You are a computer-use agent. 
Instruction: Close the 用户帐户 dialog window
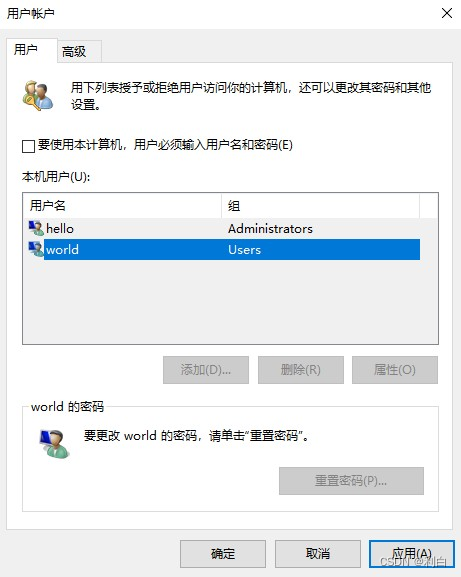[447, 13]
